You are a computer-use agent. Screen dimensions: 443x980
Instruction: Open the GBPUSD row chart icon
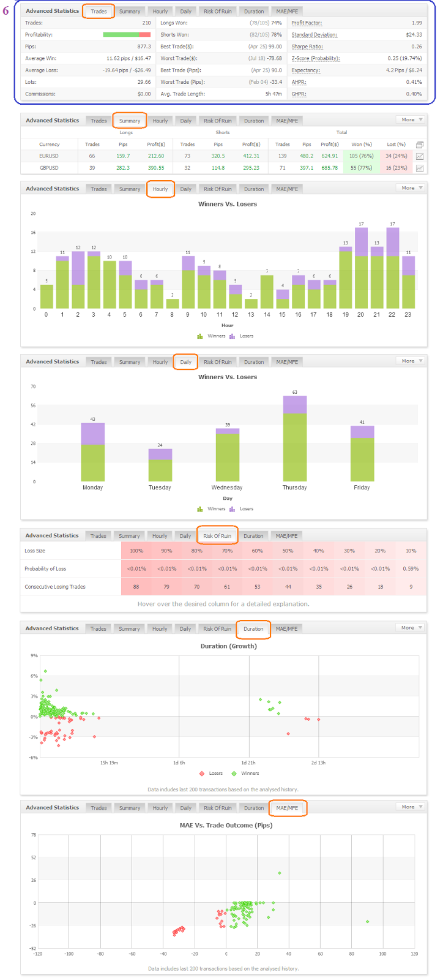[x=419, y=168]
